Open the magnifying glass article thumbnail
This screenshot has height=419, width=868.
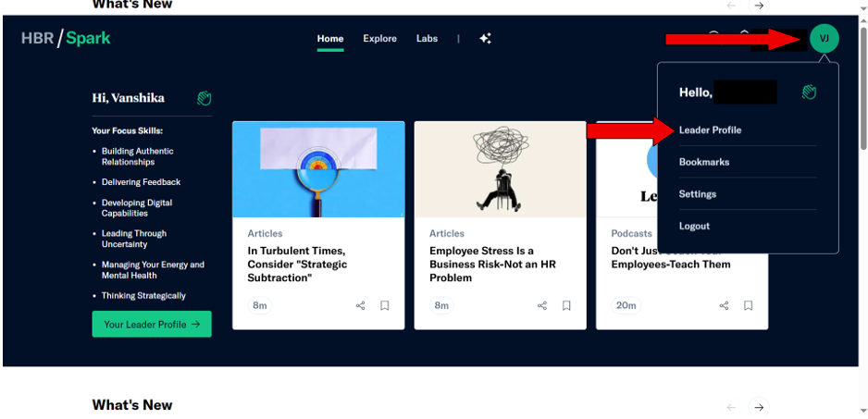point(317,169)
